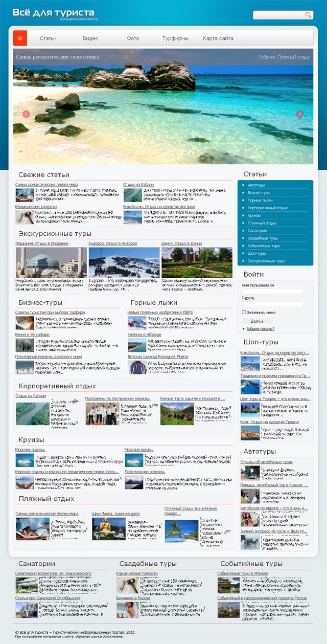Open the Дания. Отдых в Дании thumbnail
This screenshot has width=327, height=644.
click(197, 262)
